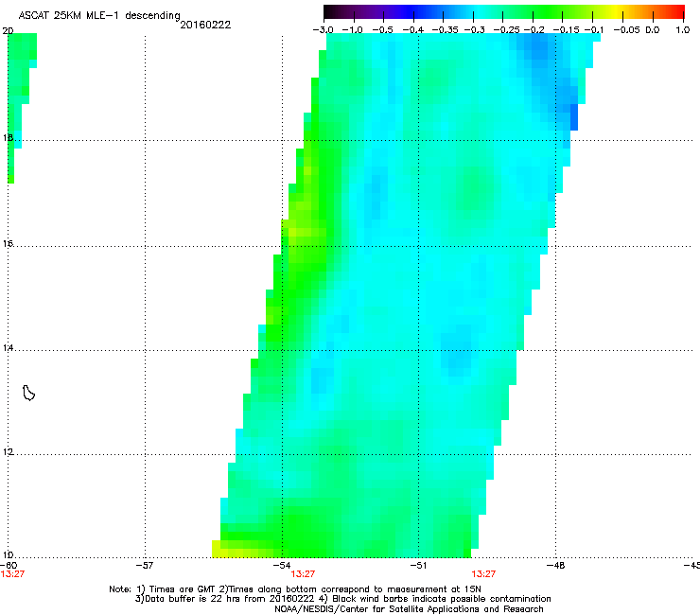Click the latitude label "18"

point(8,137)
